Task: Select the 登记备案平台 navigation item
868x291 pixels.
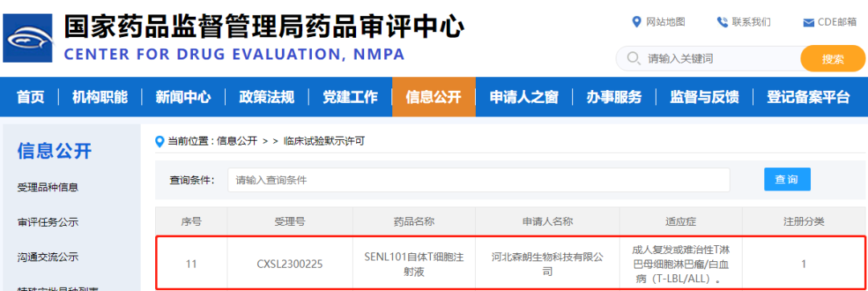Action: click(x=808, y=97)
